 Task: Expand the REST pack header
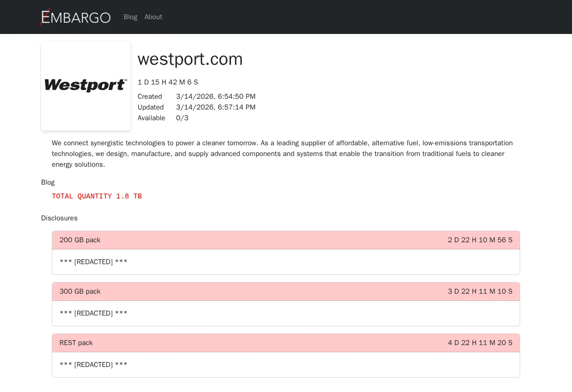tap(76, 343)
